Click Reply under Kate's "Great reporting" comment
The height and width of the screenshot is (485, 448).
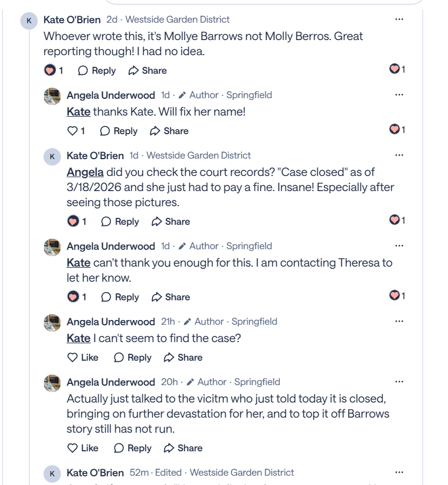(97, 71)
